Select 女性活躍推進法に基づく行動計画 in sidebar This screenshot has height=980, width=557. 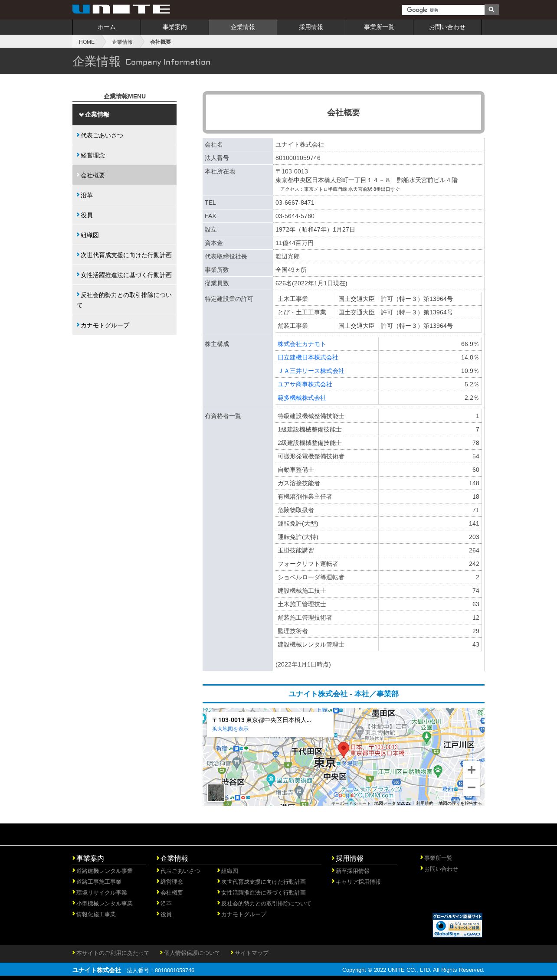(x=125, y=275)
